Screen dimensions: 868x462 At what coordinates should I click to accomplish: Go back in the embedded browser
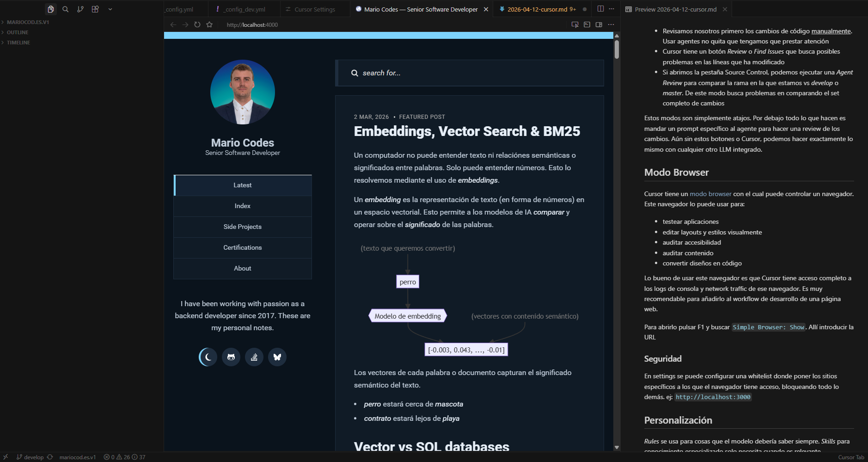[x=173, y=25]
